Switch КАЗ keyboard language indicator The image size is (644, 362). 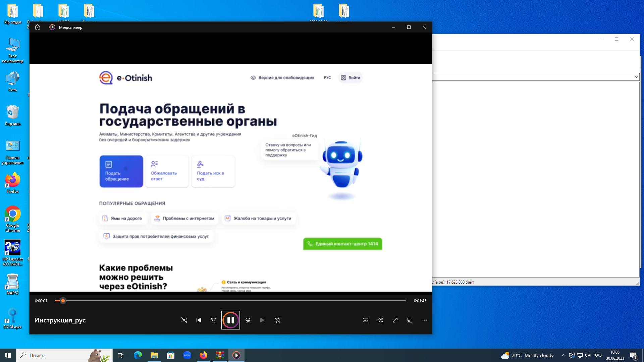point(598,355)
